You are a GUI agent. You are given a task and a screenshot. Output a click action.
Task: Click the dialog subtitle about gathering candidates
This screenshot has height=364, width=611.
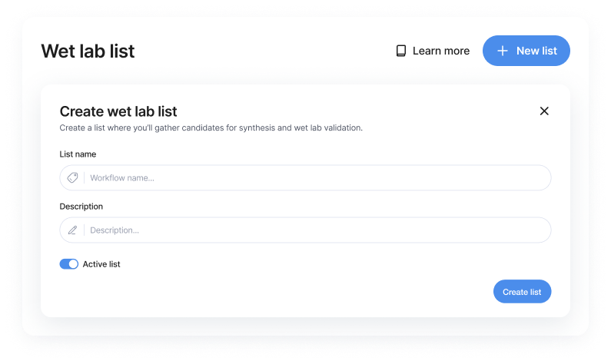pos(211,127)
